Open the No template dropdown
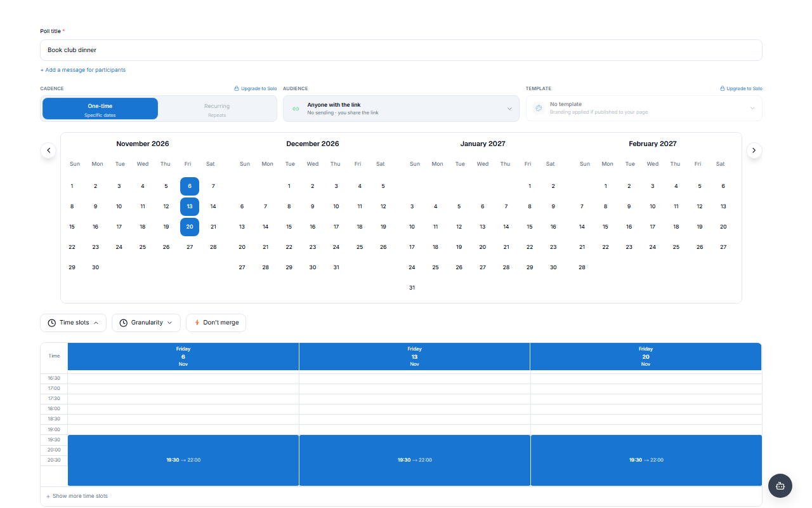Viewport: 812px width, 508px height. click(644, 109)
